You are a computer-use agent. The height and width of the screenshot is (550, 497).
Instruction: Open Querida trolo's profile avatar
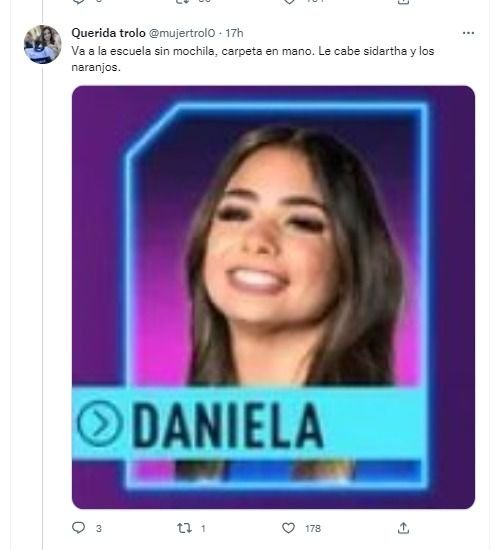[x=42, y=44]
